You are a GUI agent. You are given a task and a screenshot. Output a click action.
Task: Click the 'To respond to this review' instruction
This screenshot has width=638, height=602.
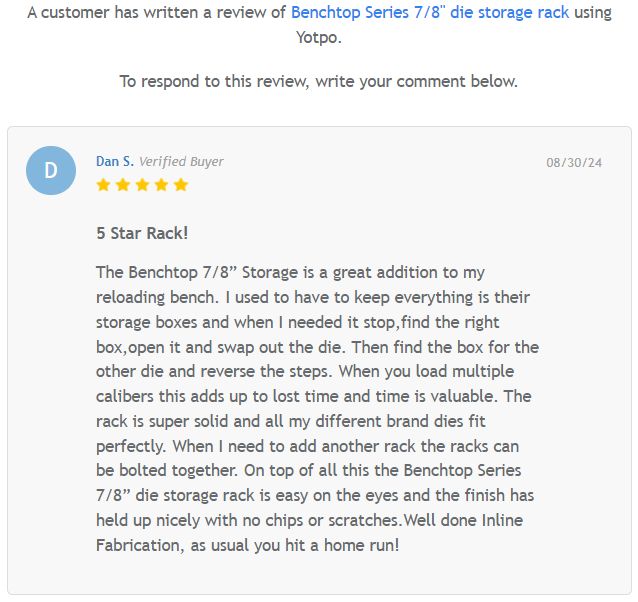coord(319,81)
